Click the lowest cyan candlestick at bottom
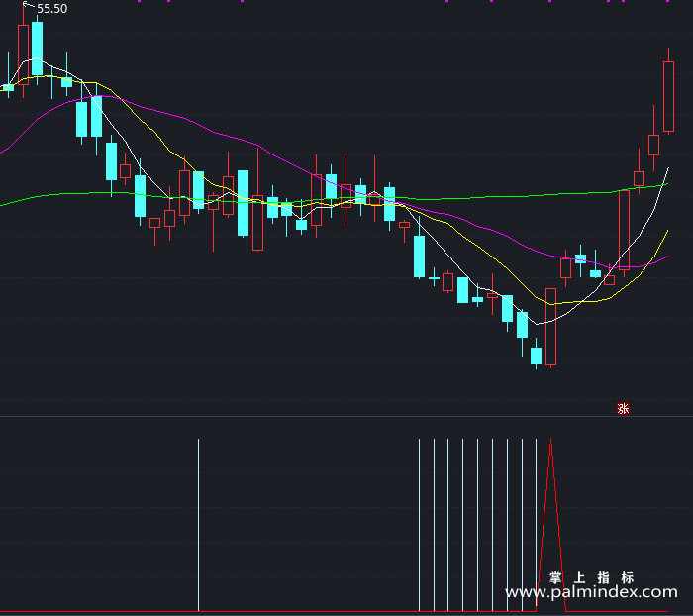This screenshot has height=616, width=693. pyautogui.click(x=537, y=354)
